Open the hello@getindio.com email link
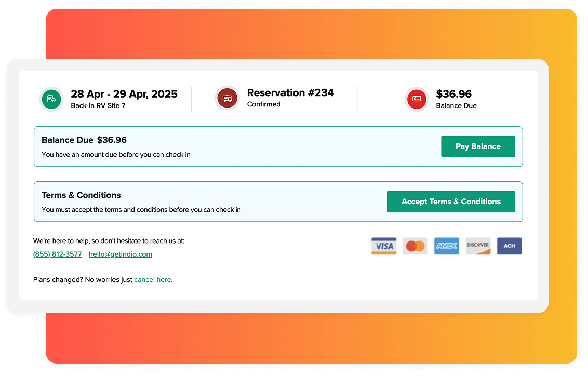 click(121, 254)
